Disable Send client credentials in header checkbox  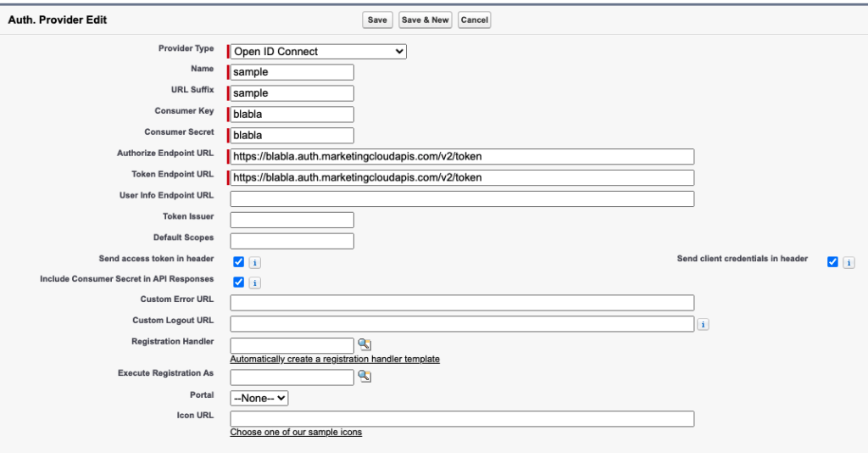click(832, 262)
